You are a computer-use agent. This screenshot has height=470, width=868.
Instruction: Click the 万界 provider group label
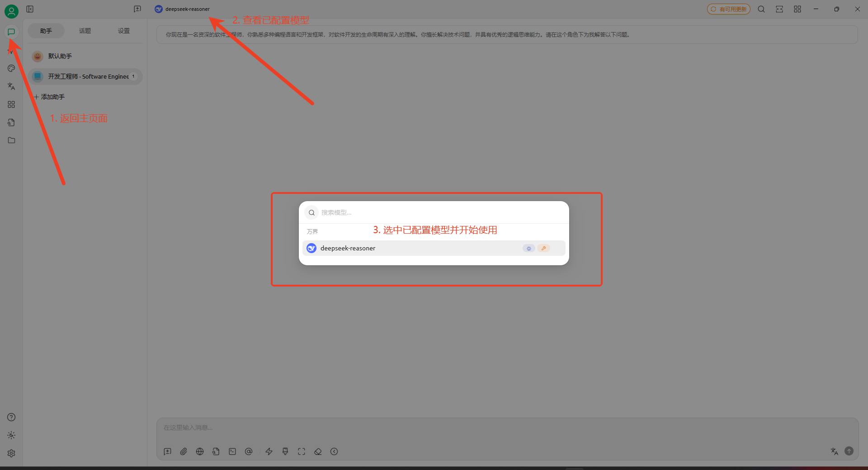point(312,231)
